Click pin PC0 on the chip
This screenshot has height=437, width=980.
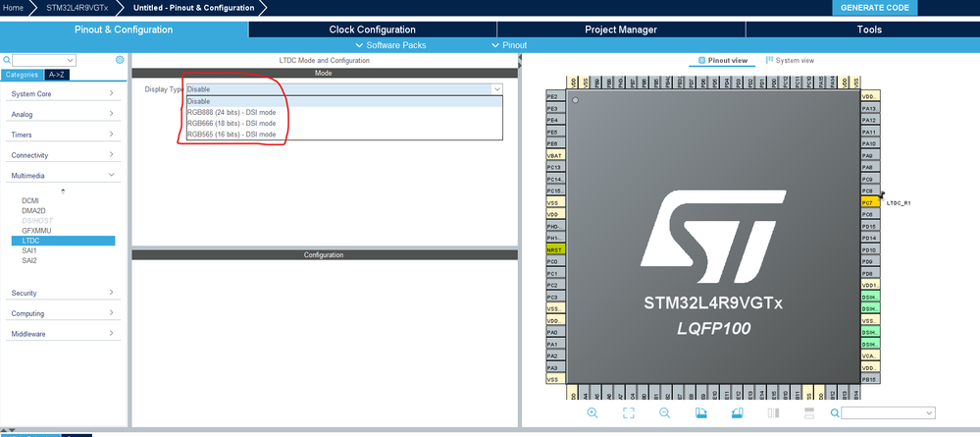[555, 261]
